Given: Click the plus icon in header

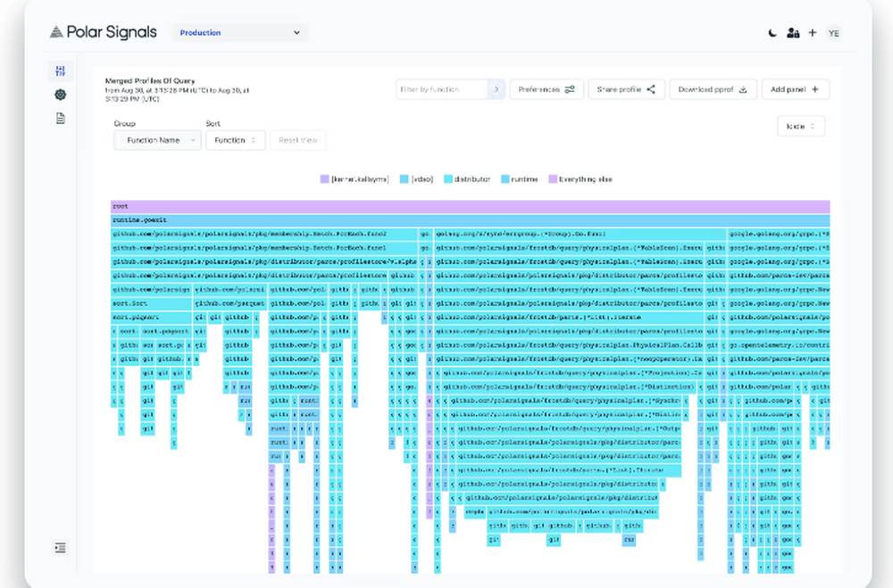Looking at the screenshot, I should [x=813, y=33].
